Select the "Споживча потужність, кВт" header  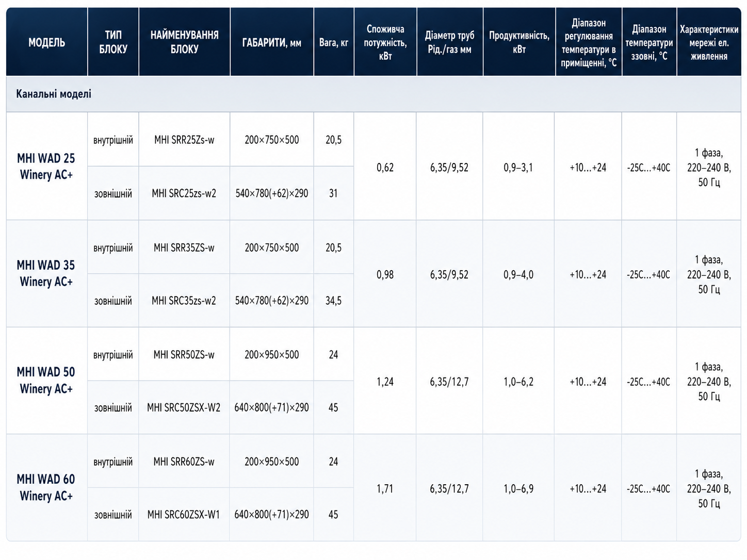click(385, 42)
